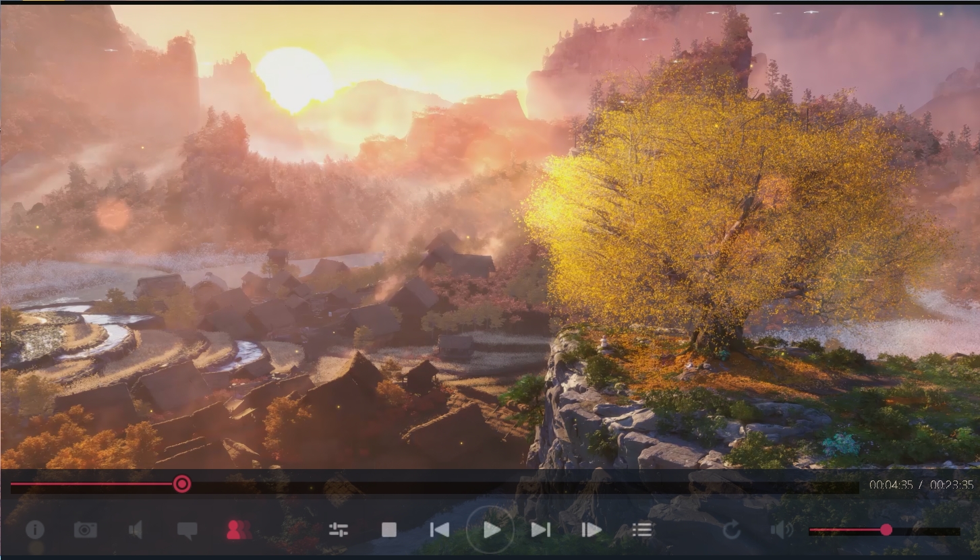Click the seek bar playhead handle
Screen dimensions: 980x560
(x=182, y=484)
